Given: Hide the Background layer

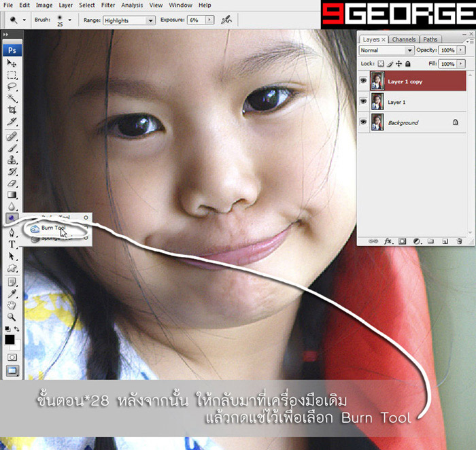Looking at the screenshot, I should [x=363, y=122].
